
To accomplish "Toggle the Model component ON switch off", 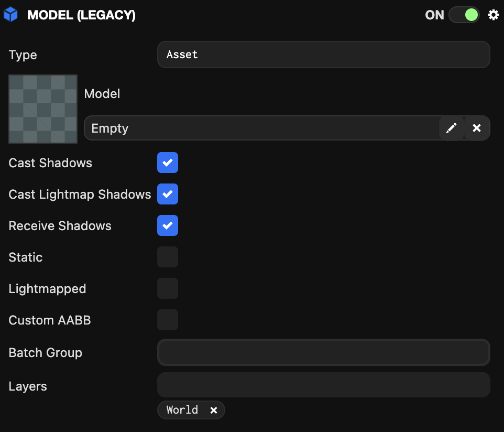I will [x=464, y=15].
